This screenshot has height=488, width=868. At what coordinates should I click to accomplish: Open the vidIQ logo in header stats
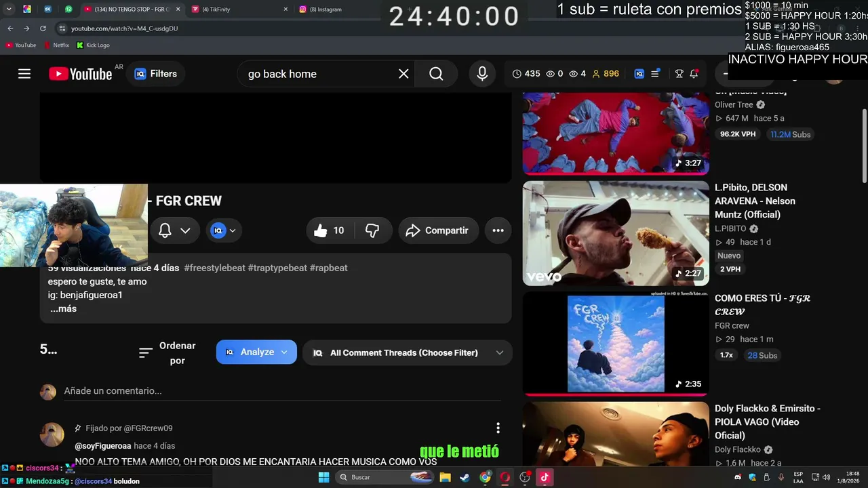[x=639, y=74]
